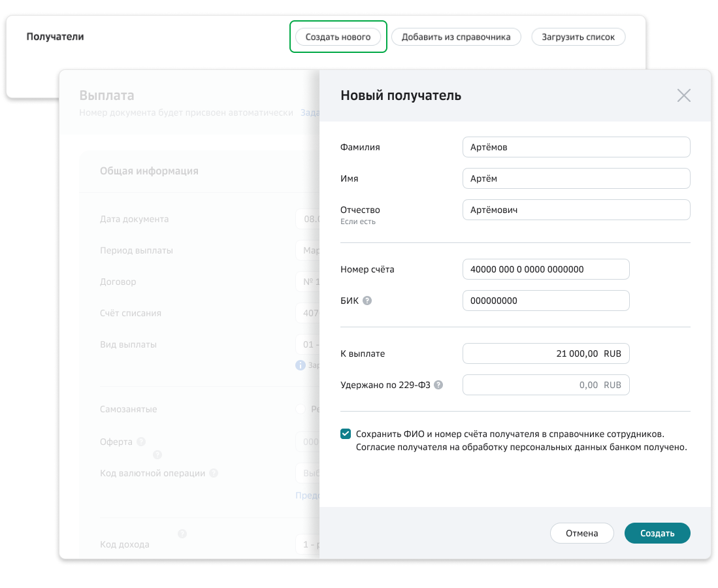Click the help icon next to БИК

(367, 301)
